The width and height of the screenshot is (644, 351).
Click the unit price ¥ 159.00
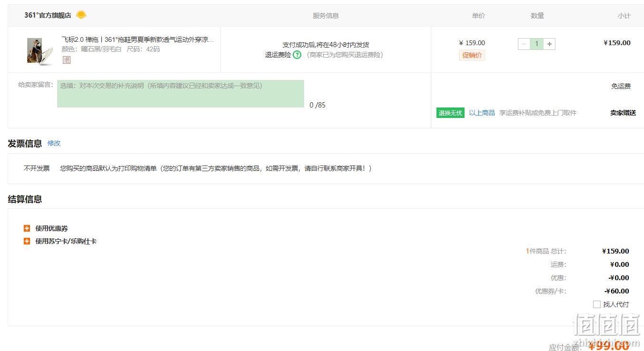(472, 43)
